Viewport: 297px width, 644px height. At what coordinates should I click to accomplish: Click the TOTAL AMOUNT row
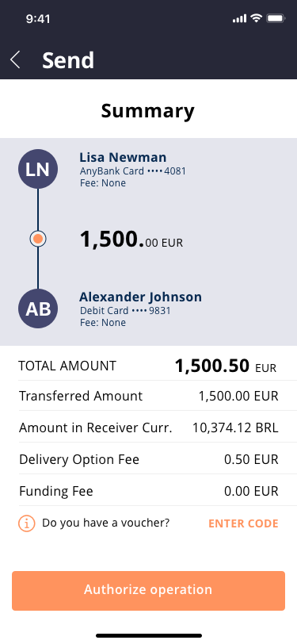click(149, 366)
